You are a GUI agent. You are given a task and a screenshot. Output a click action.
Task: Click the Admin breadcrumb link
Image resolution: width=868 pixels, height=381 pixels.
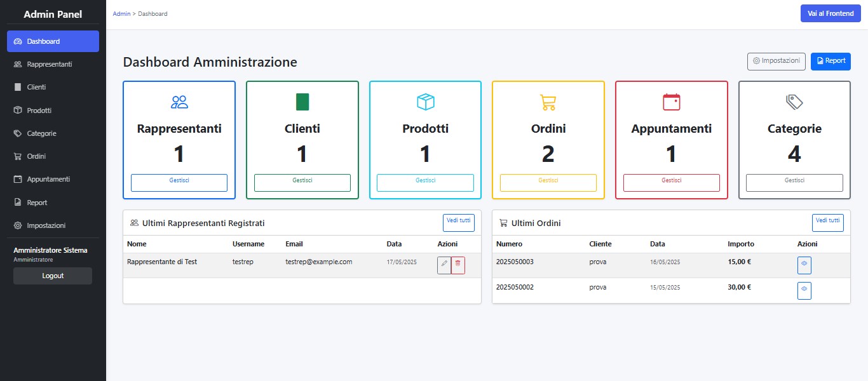[121, 14]
